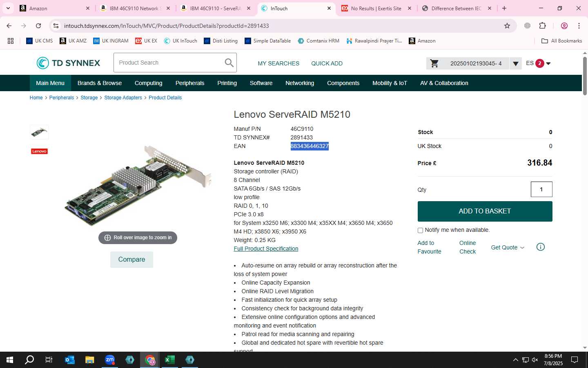Open Windows taskbar search

pyautogui.click(x=29, y=360)
